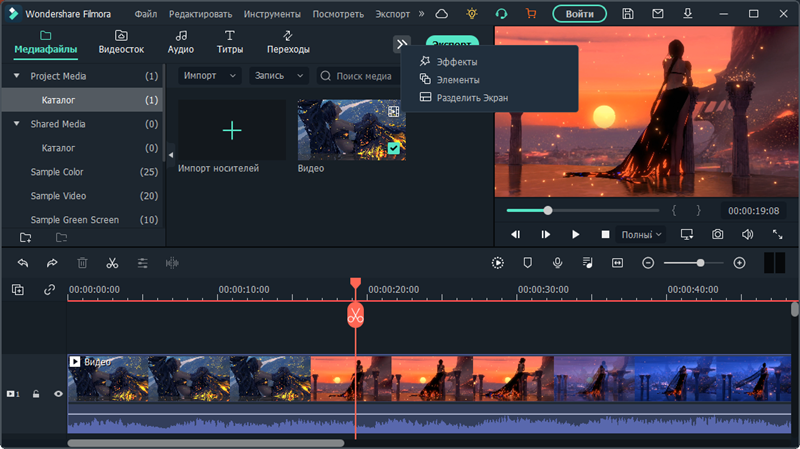Viewport: 800px width, 449px height.
Task: Delete selected clip with trash icon
Action: [x=82, y=263]
